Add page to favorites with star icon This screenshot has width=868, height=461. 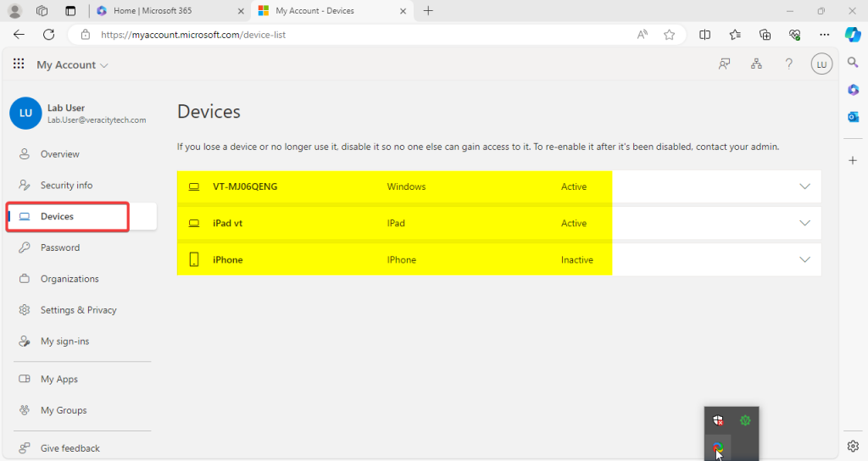(x=670, y=35)
